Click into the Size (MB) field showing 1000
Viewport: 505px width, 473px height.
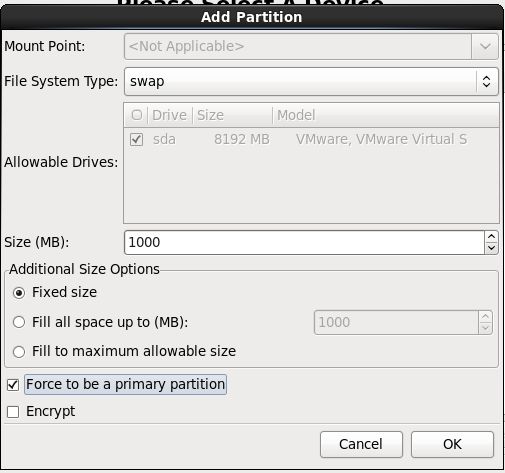[304, 242]
